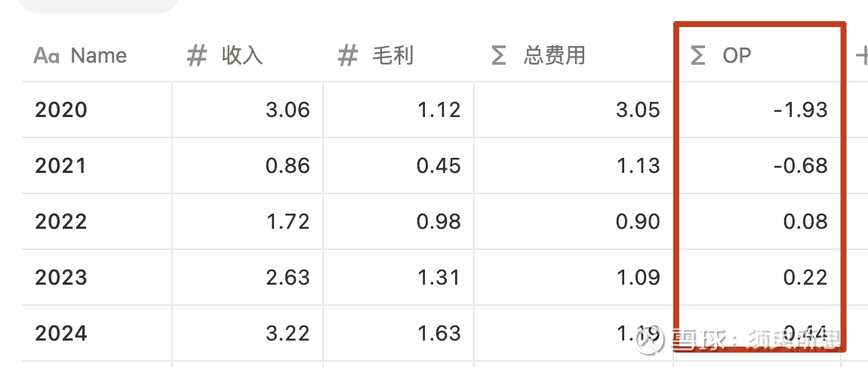Viewport: 868px width, 367px height.
Task: Open the Name column header menu
Action: (x=97, y=55)
